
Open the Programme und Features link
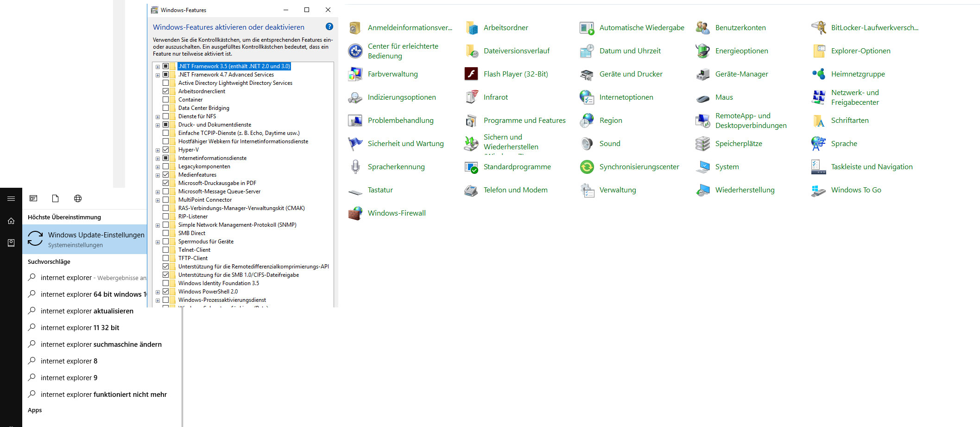(x=525, y=121)
